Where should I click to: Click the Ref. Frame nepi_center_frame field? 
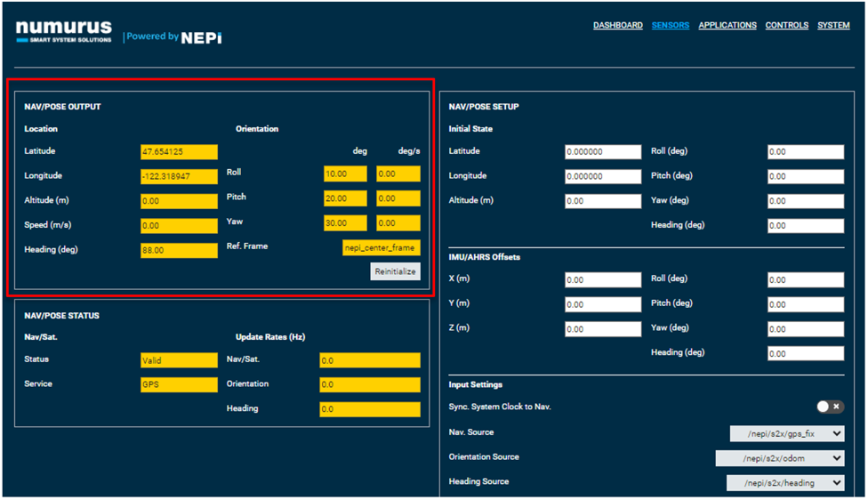pos(382,248)
